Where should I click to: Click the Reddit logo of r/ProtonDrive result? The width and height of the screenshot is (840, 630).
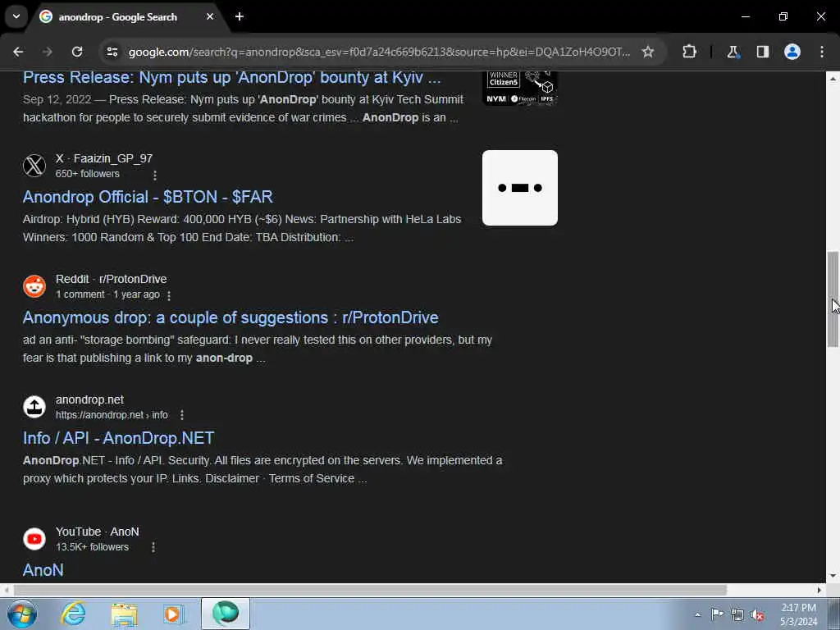pyautogui.click(x=34, y=286)
